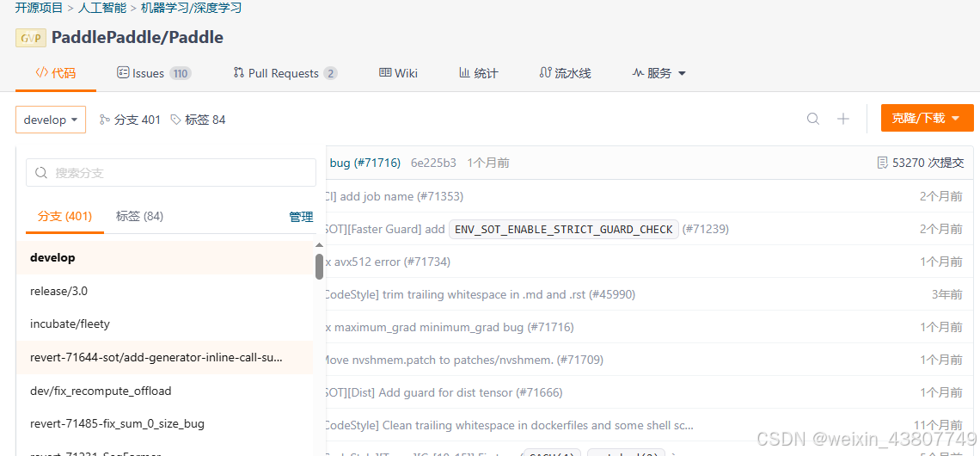Expand the 克隆/下载 dropdown button

(x=928, y=118)
